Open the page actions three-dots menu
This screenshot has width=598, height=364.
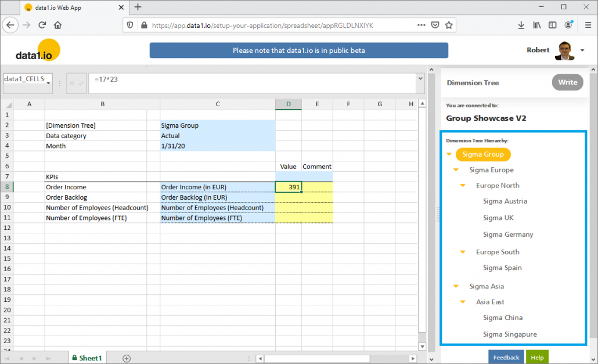(x=421, y=25)
